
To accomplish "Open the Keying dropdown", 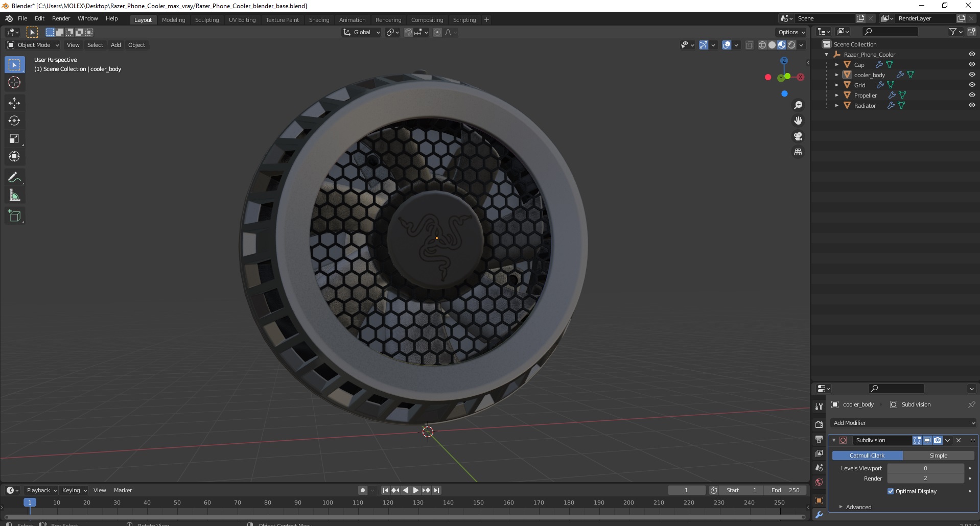I will 74,490.
